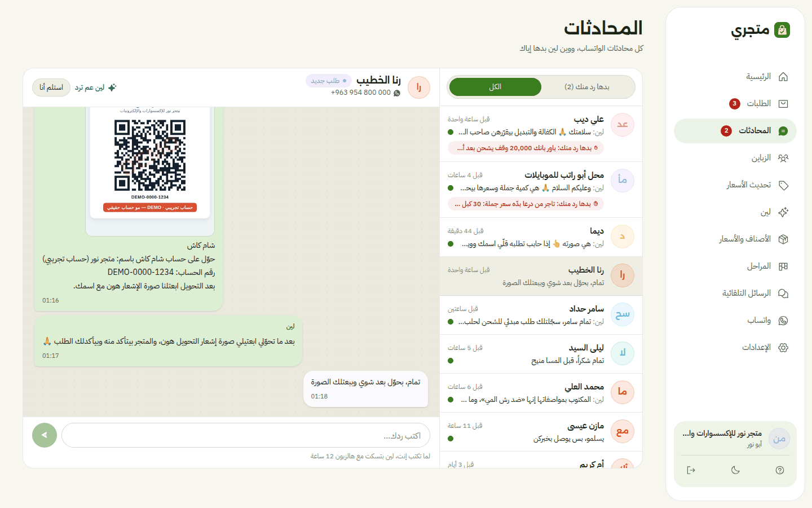Go to الأصناف والأسعار products
Image resolution: width=812 pixels, height=508 pixels.
point(735,239)
